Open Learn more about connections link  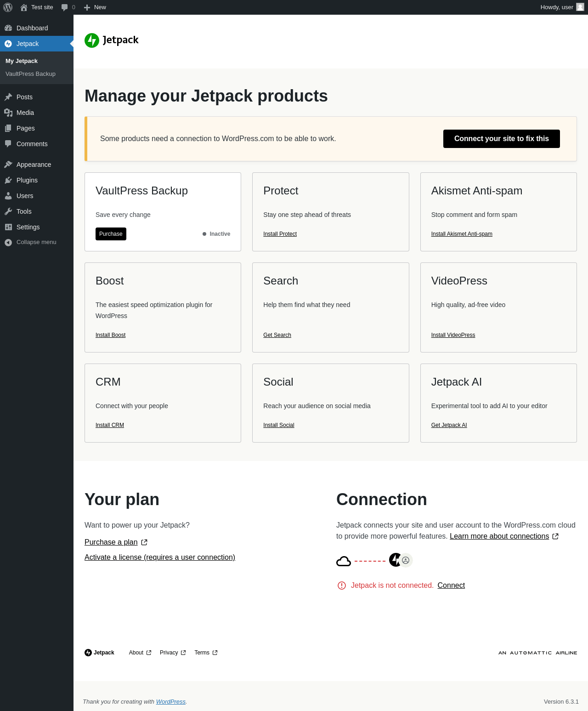(x=499, y=536)
